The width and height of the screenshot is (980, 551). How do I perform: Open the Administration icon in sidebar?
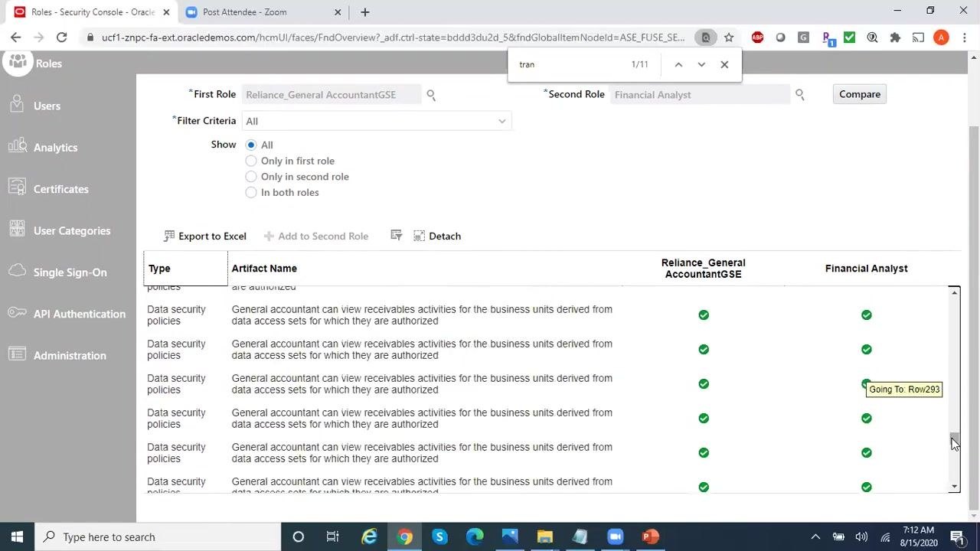point(17,355)
